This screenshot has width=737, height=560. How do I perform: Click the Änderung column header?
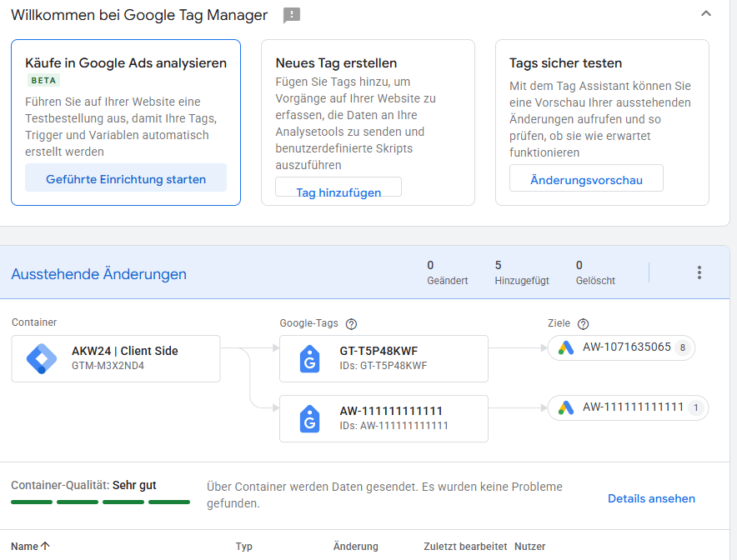tap(355, 547)
